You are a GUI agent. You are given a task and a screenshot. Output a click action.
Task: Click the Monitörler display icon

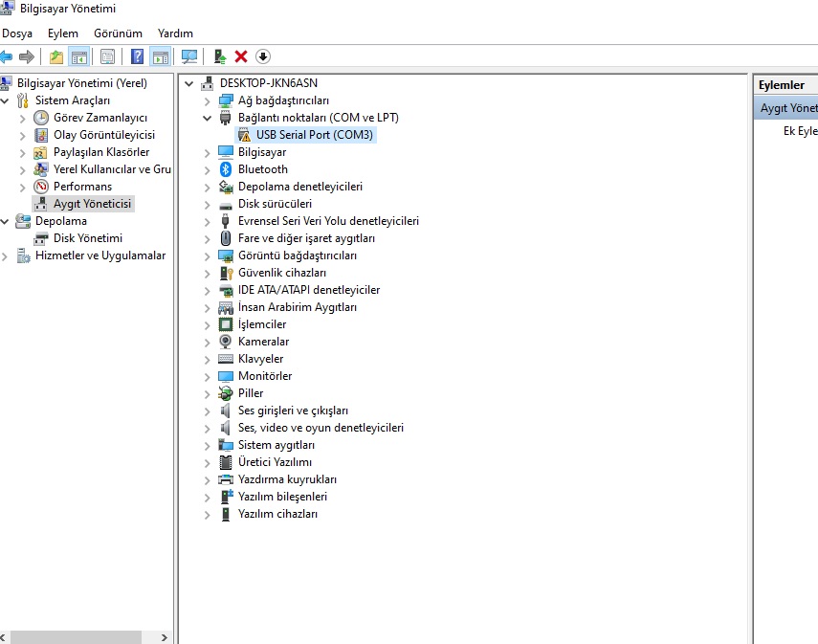pyautogui.click(x=226, y=376)
